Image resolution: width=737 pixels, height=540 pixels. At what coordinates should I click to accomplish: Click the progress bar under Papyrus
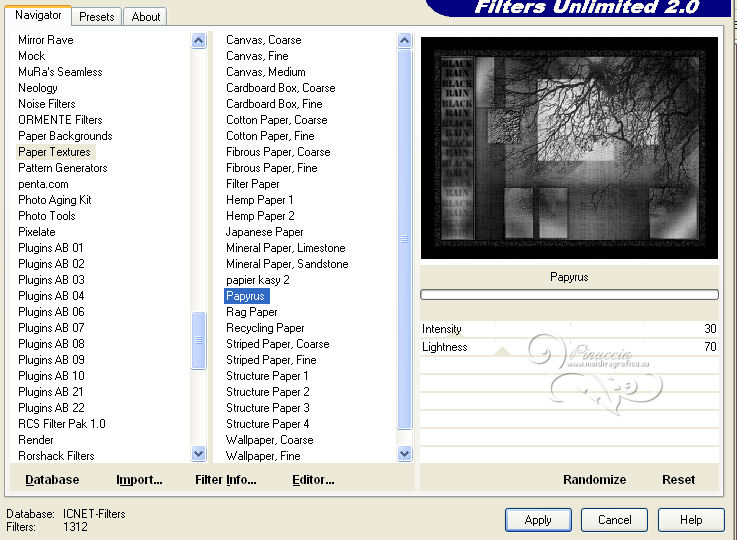coord(569,295)
